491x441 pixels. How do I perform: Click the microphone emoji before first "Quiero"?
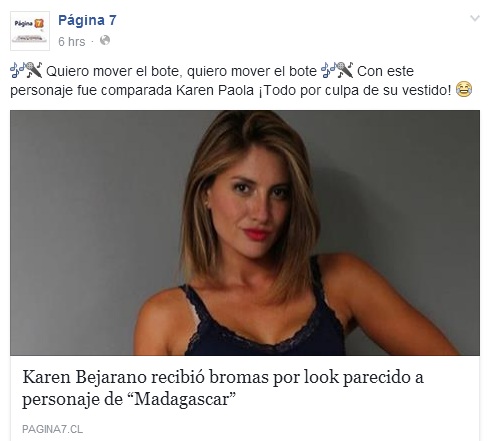34,70
